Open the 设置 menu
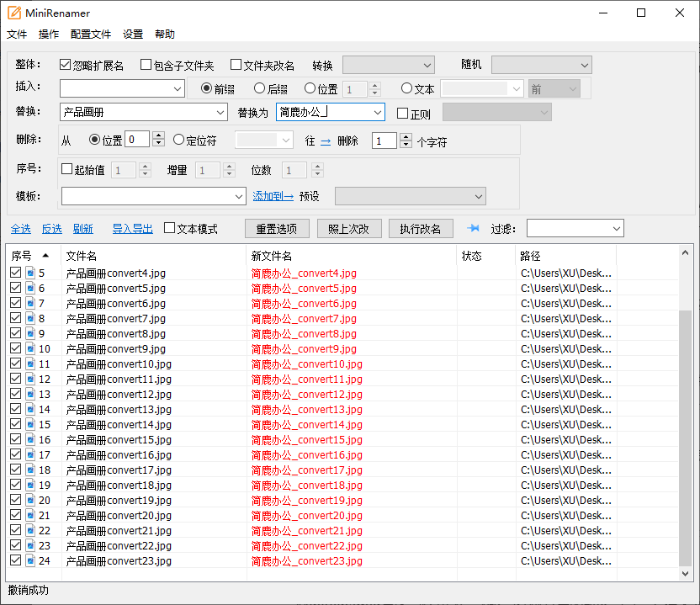The image size is (700, 605). pyautogui.click(x=131, y=34)
